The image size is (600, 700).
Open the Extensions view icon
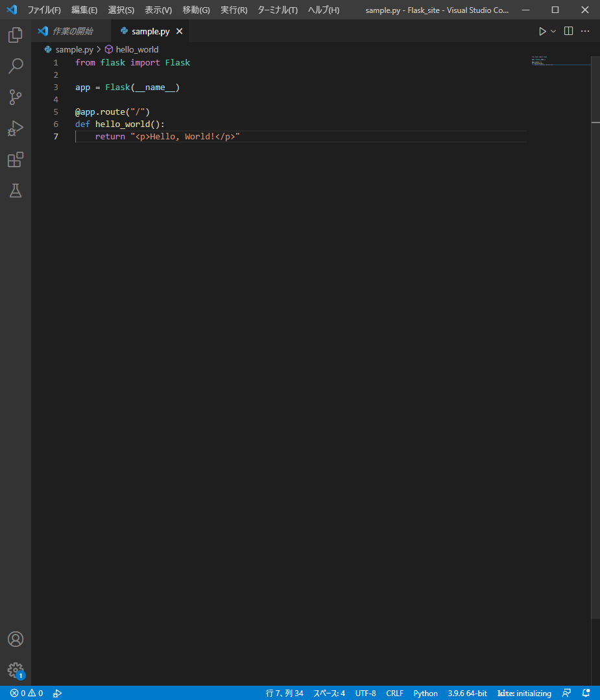[16, 159]
